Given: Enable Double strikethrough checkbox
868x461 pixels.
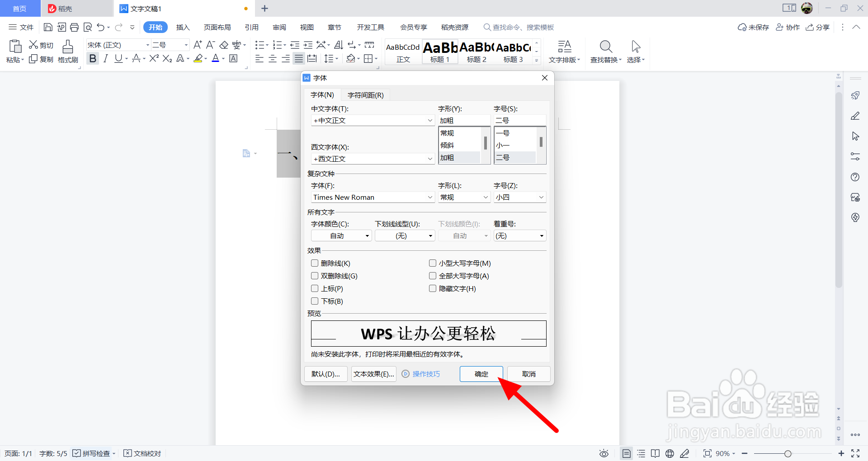Looking at the screenshot, I should [315, 276].
